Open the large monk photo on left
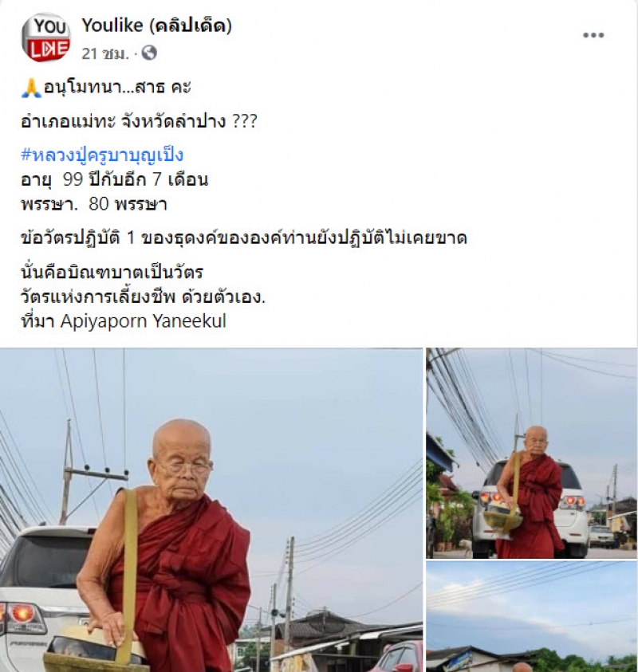Screen dimensions: 638x672 pyautogui.click(x=211, y=510)
